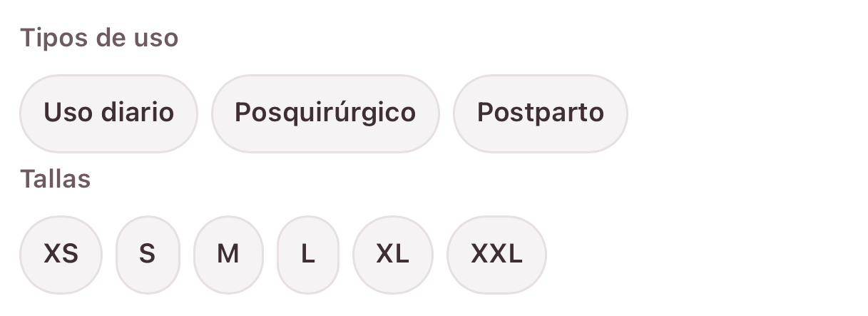
Task: Click the "Tipos de uso" heading
Action: [99, 38]
